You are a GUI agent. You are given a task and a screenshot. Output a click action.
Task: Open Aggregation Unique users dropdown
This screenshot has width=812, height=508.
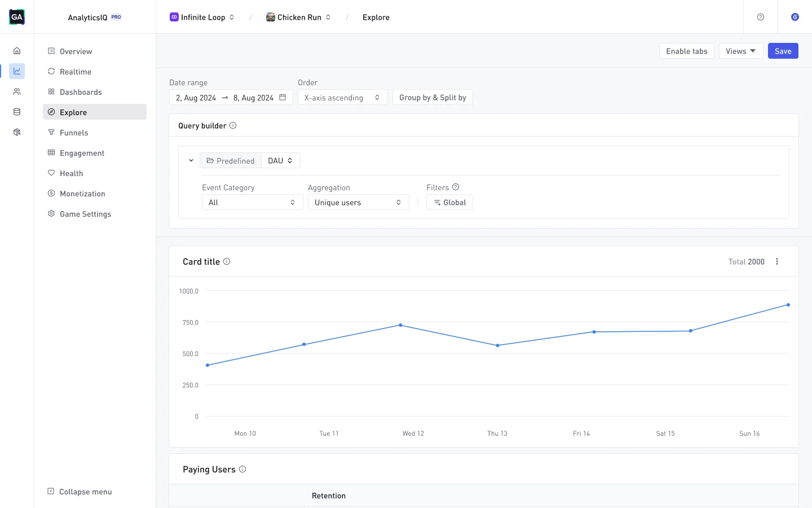click(x=358, y=202)
